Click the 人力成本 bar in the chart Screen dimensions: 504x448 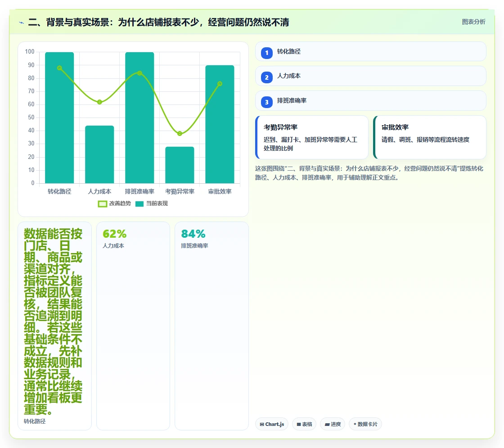coord(99,154)
